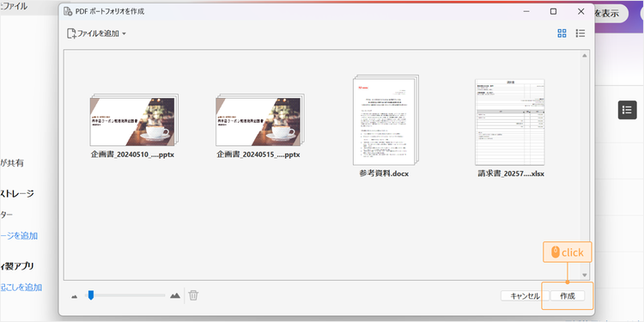Select 参考資料.docx thumbnail
Viewport: 644px width, 322px height.
pos(386,120)
